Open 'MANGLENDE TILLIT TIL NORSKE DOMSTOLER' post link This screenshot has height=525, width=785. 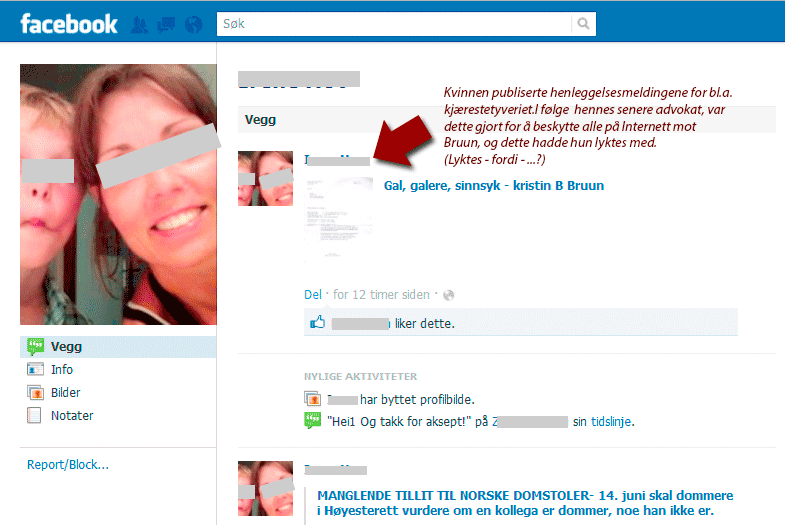tap(525, 503)
